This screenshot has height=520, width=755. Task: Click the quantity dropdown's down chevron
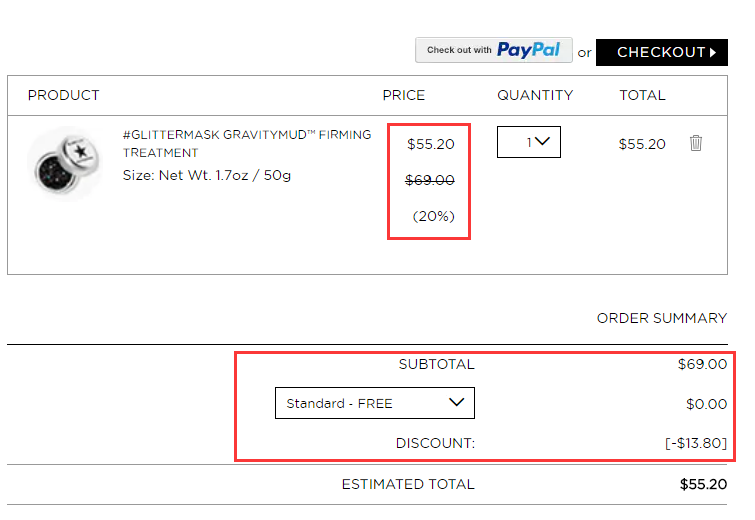click(x=542, y=142)
